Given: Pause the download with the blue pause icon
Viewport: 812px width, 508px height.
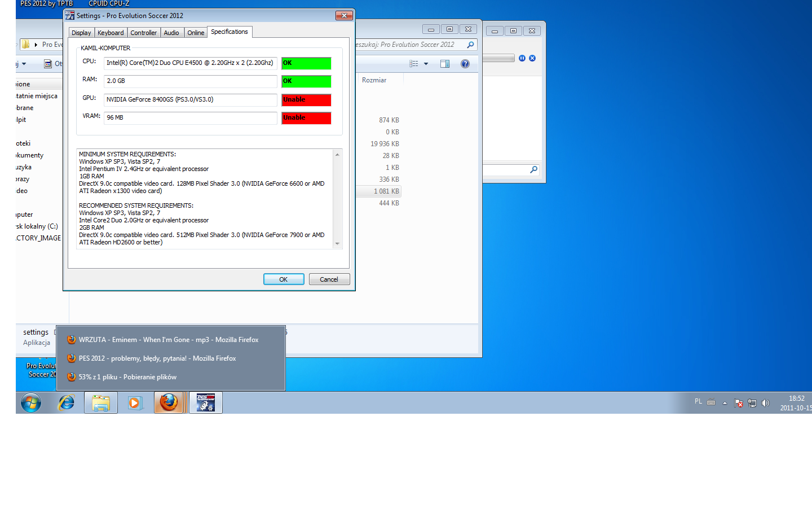Looking at the screenshot, I should pos(522,58).
